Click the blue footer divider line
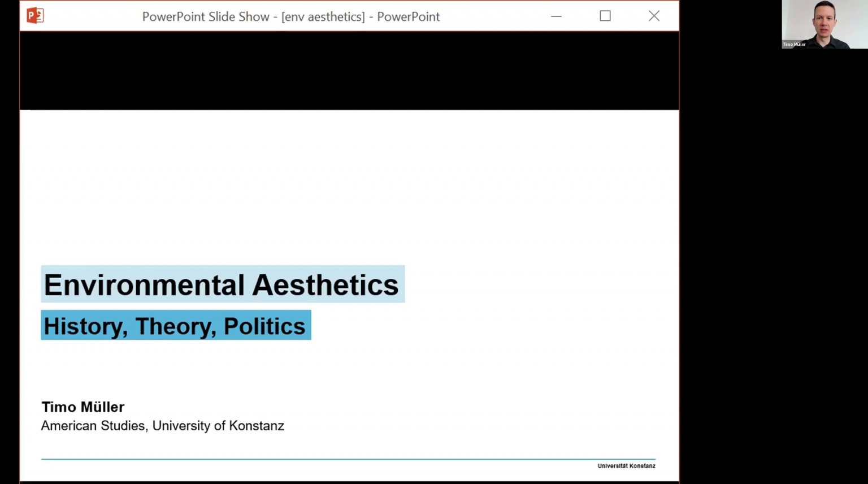Image resolution: width=868 pixels, height=484 pixels. tap(348, 459)
